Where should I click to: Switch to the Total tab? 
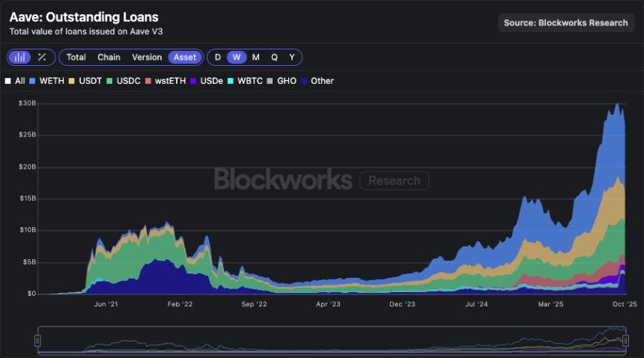[x=76, y=57]
